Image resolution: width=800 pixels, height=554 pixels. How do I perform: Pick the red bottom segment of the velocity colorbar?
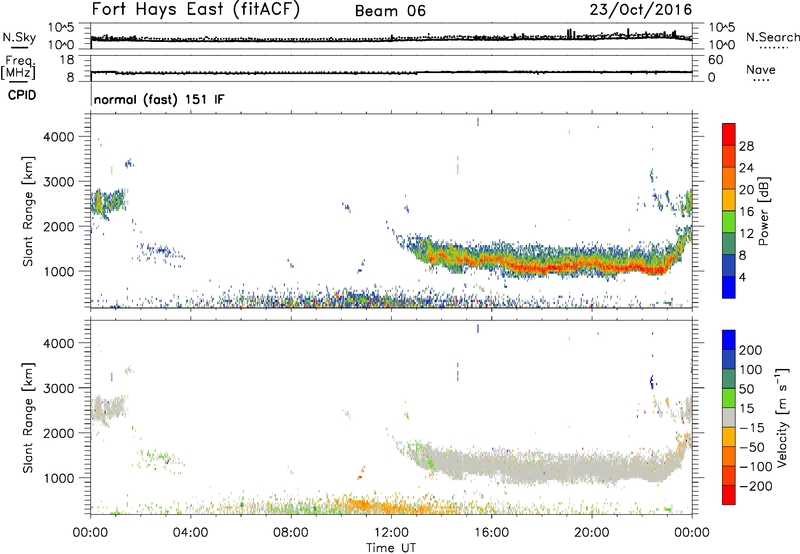pyautogui.click(x=729, y=495)
